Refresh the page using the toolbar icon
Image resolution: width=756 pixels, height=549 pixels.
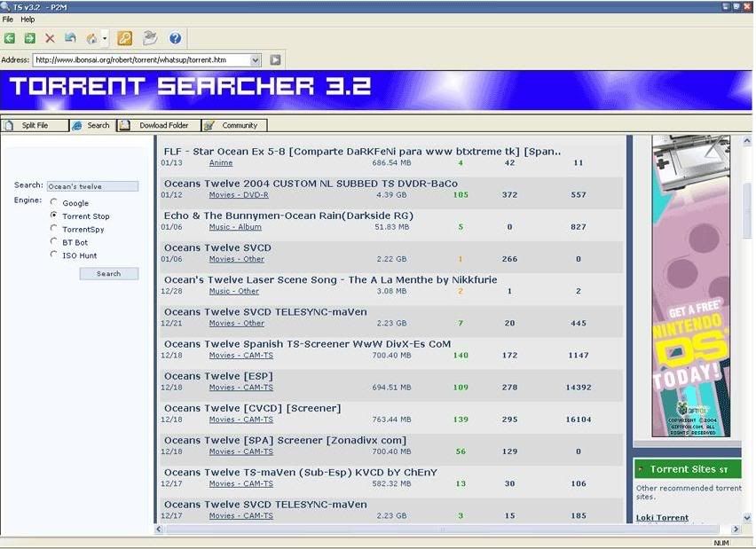tap(70, 38)
